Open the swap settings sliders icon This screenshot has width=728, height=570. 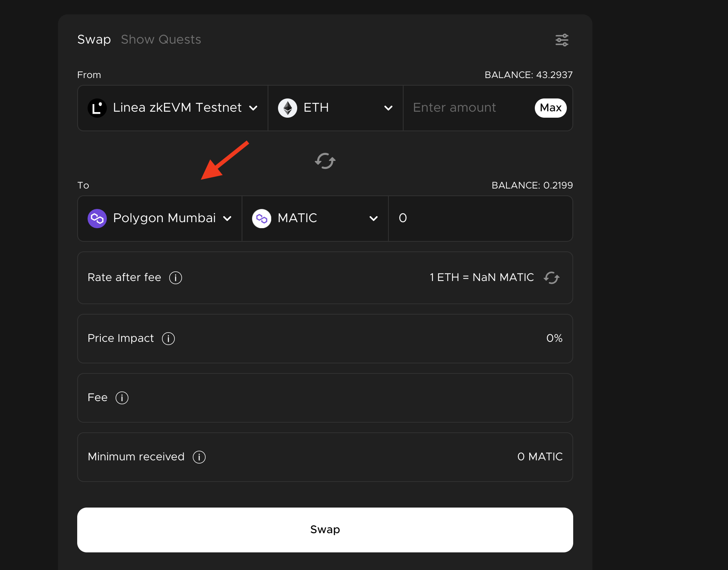click(x=562, y=40)
